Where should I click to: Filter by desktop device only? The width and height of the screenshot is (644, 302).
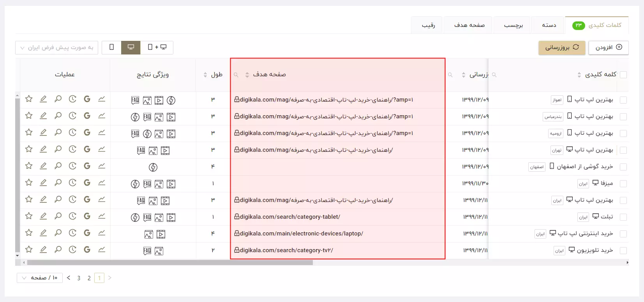point(131,47)
